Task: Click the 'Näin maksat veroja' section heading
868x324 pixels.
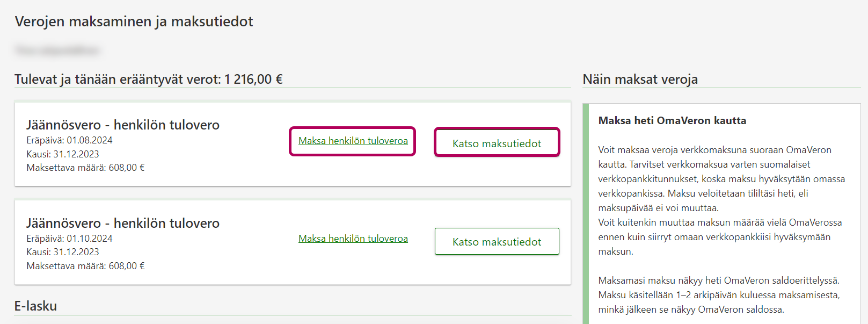Action: tap(640, 80)
